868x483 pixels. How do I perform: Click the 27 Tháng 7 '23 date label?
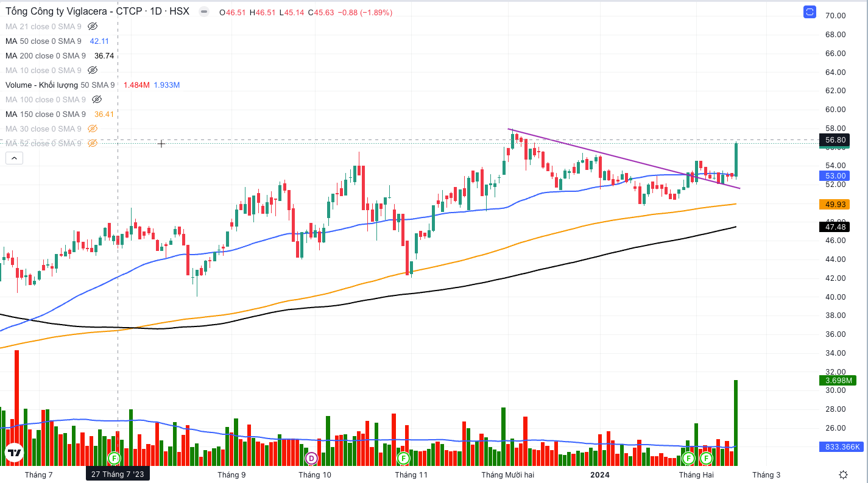click(118, 474)
